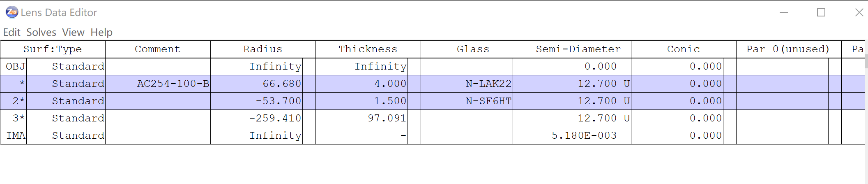Click the U solve flag beside N-LAK22 row semi-diameter
The width and height of the screenshot is (868, 184).
pos(626,84)
